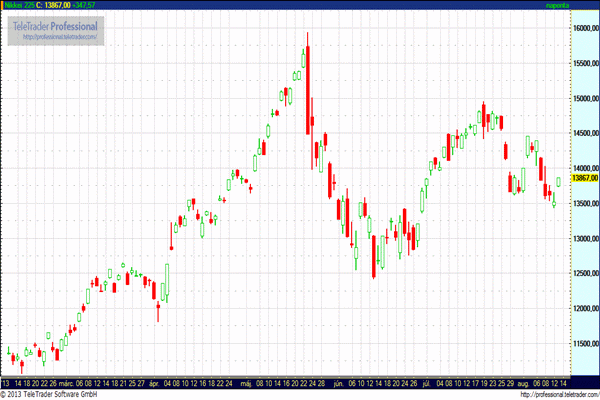Click the TeleTrader Software GmbH copyright text

pos(52,394)
